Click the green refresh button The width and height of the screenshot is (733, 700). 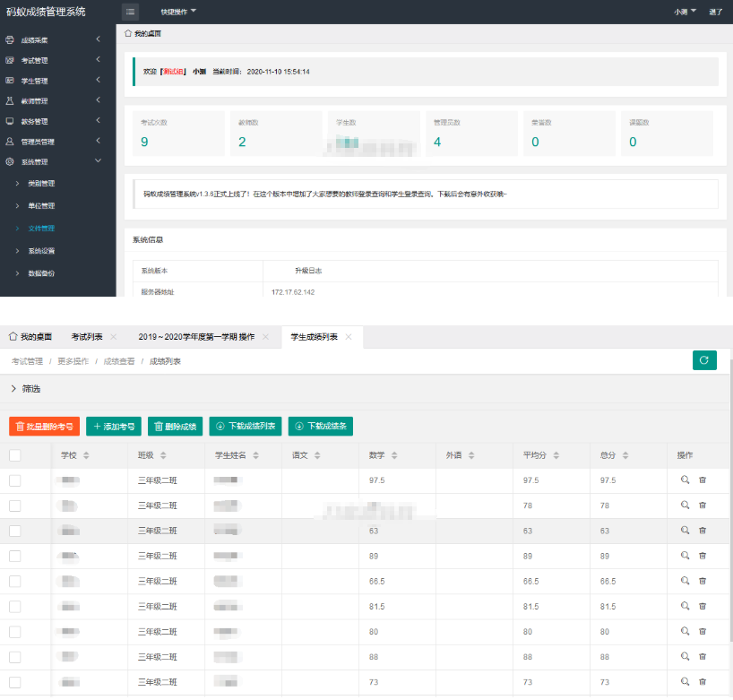click(x=704, y=360)
